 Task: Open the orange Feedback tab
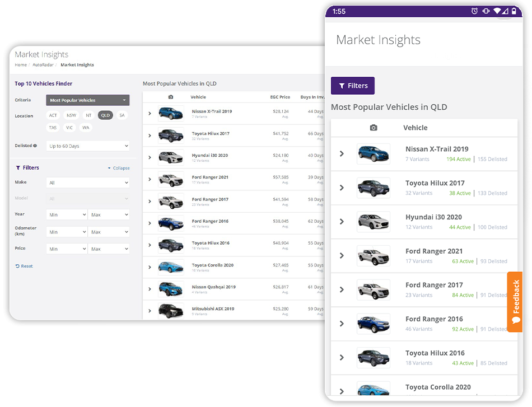click(x=515, y=302)
